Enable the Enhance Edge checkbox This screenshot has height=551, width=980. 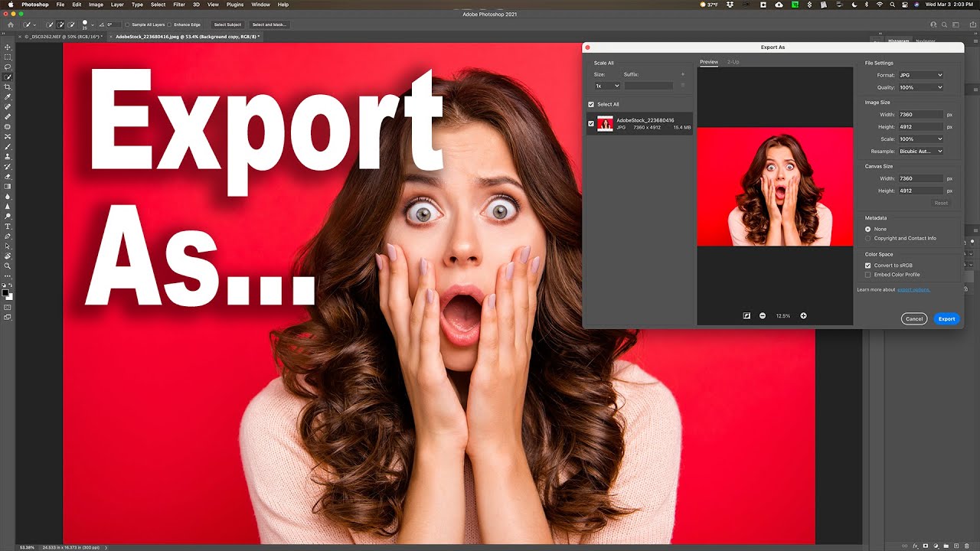point(171,24)
